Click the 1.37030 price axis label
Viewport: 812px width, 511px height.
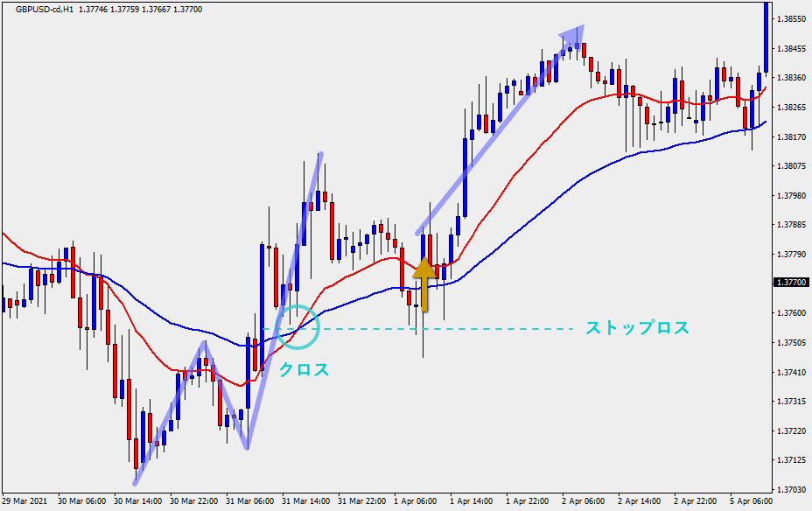791,489
